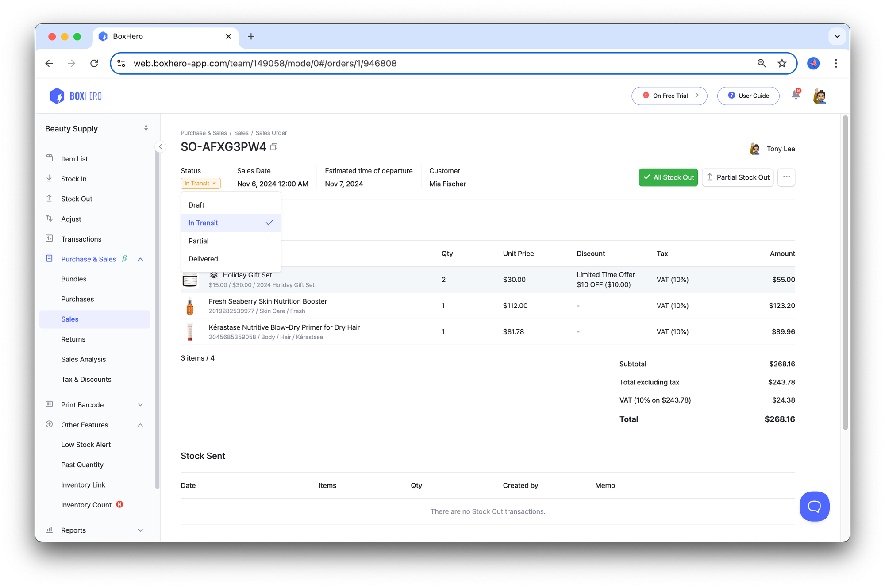Toggle the On Free Trial button
This screenshot has width=885, height=588.
pyautogui.click(x=670, y=95)
